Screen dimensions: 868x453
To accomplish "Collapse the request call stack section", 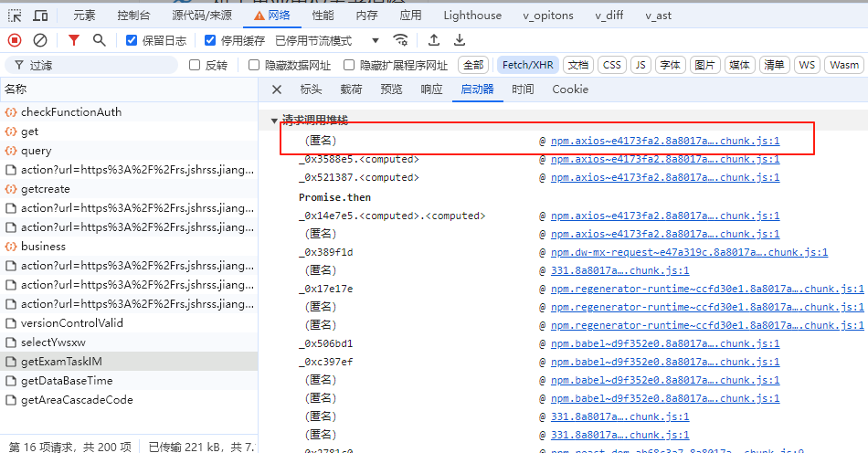I will tap(274, 120).
